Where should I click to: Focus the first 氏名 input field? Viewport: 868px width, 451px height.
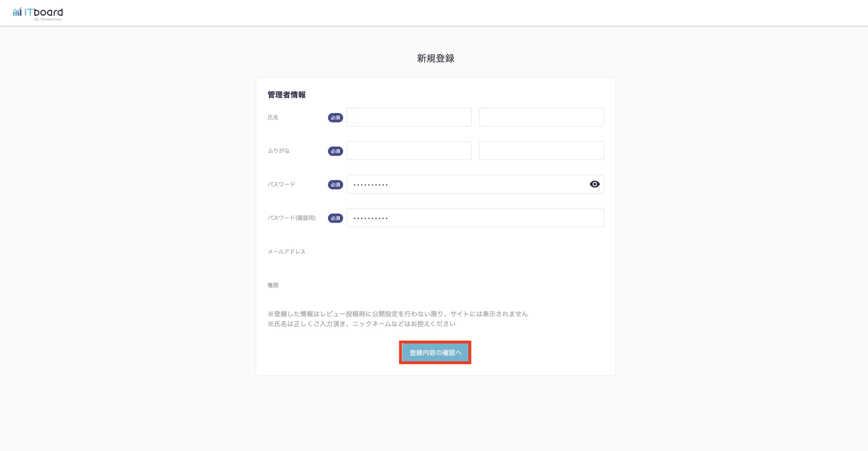pyautogui.click(x=409, y=117)
